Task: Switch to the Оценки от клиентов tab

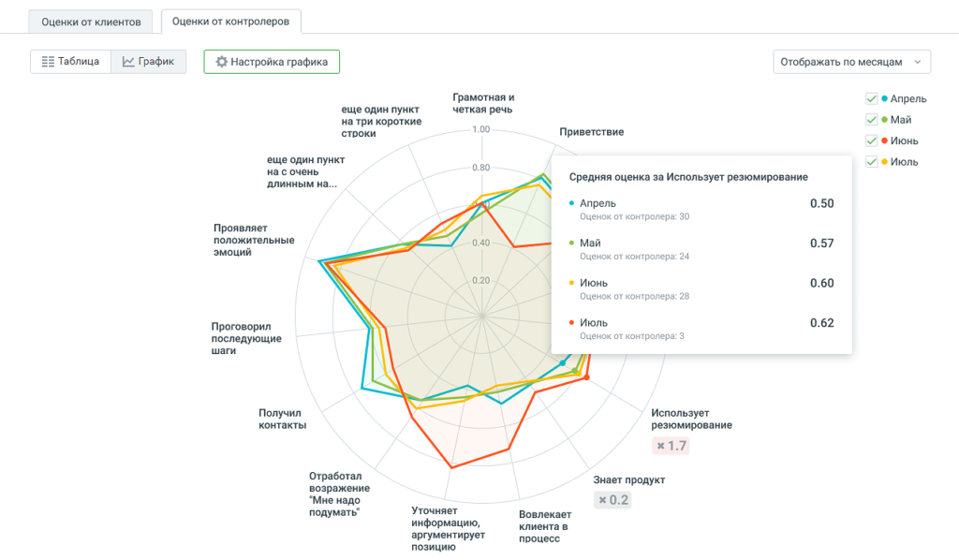Action: [x=90, y=22]
